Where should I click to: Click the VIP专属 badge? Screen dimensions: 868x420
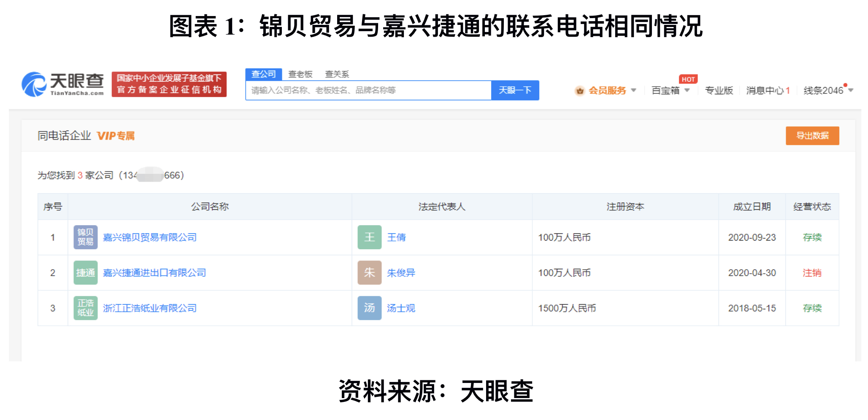[x=116, y=136]
